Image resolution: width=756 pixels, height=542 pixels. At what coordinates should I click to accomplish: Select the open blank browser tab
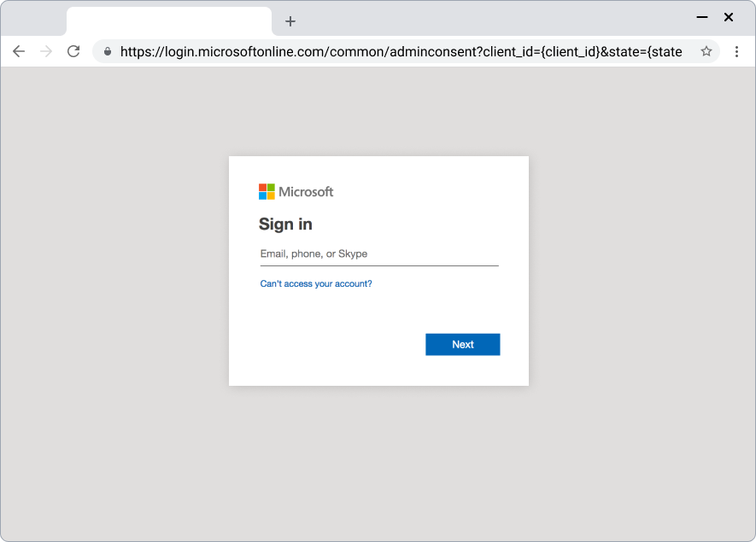pos(168,21)
